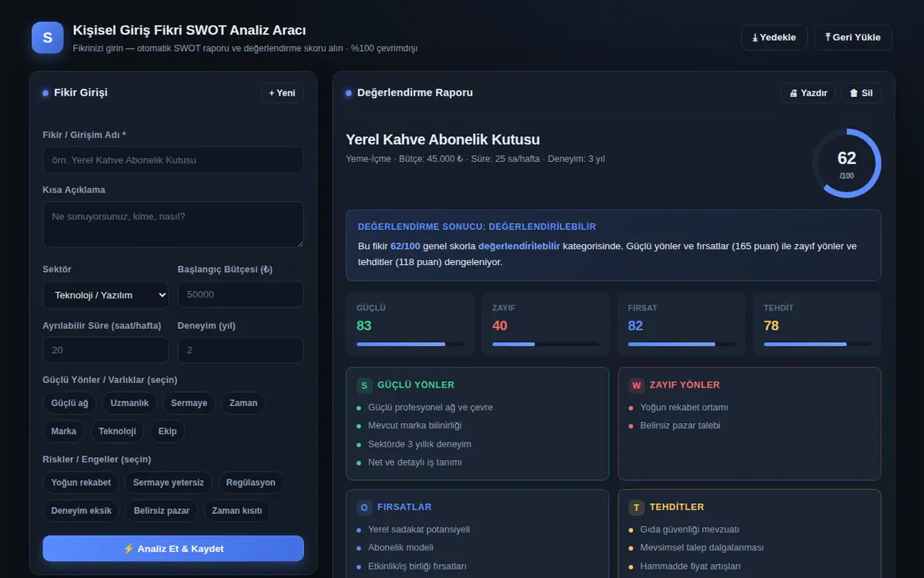Image resolution: width=924 pixels, height=578 pixels.
Task: Toggle the Deneyim eksik chip
Action: tap(81, 510)
